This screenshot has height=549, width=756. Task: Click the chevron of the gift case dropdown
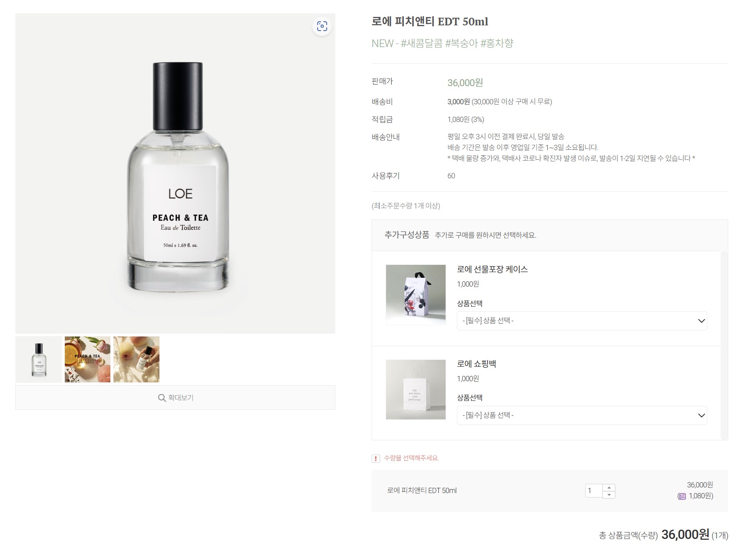tap(701, 321)
